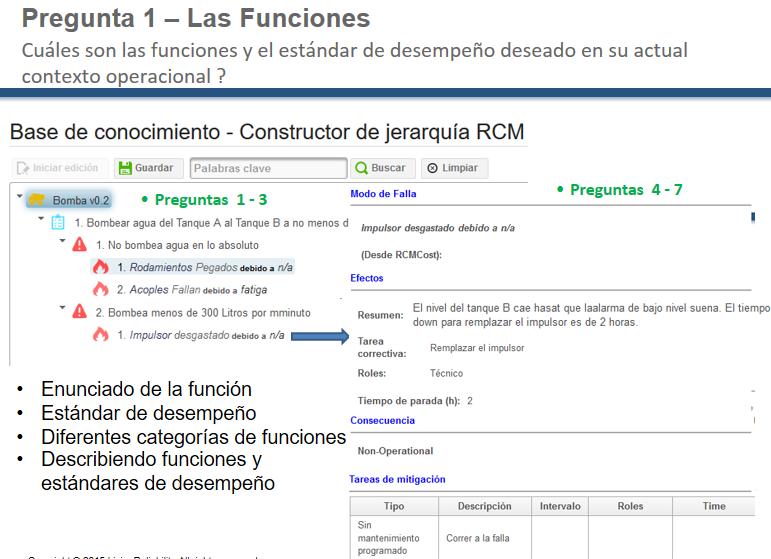Collapse the Bombear agua function node
The image size is (771, 559).
(41, 222)
